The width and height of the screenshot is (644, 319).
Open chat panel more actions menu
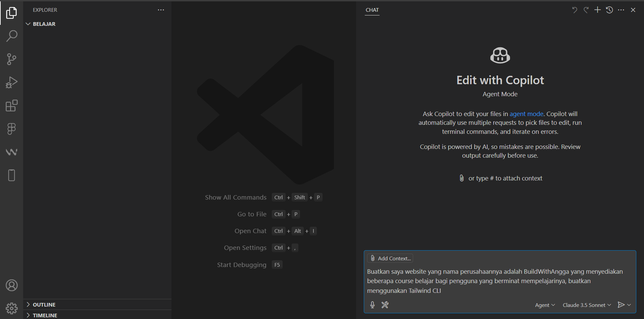pos(621,10)
